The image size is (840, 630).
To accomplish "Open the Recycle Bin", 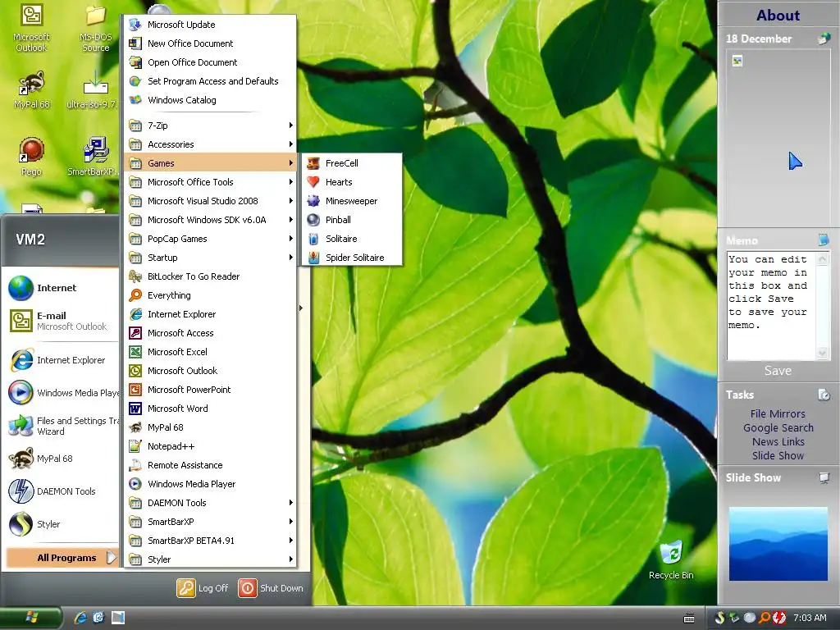I will [671, 559].
